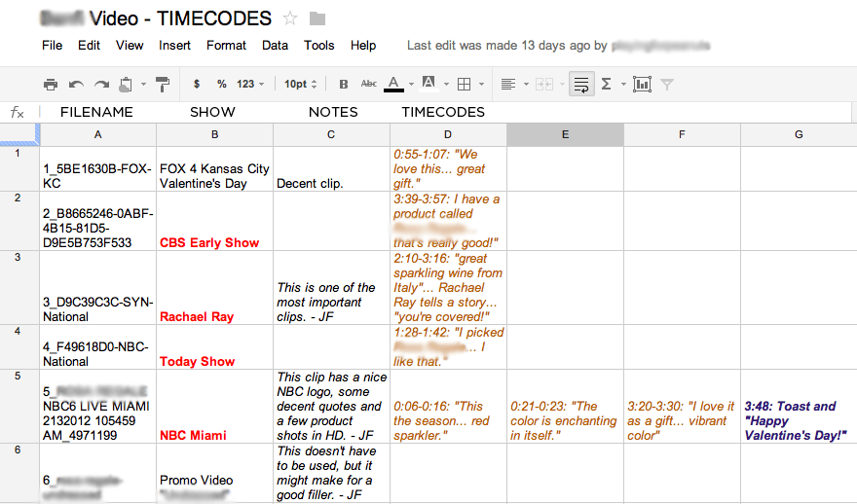Open the 123 number format dropdown
This screenshot has width=857, height=504.
click(250, 85)
